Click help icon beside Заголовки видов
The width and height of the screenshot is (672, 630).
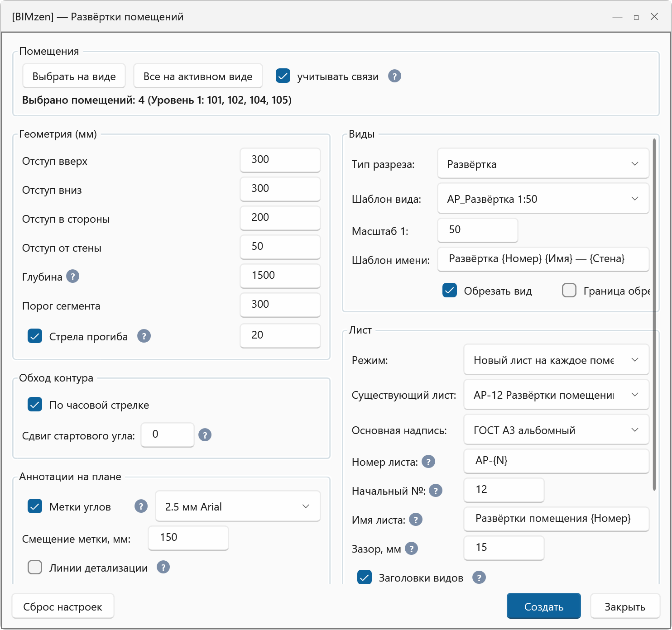[479, 577]
